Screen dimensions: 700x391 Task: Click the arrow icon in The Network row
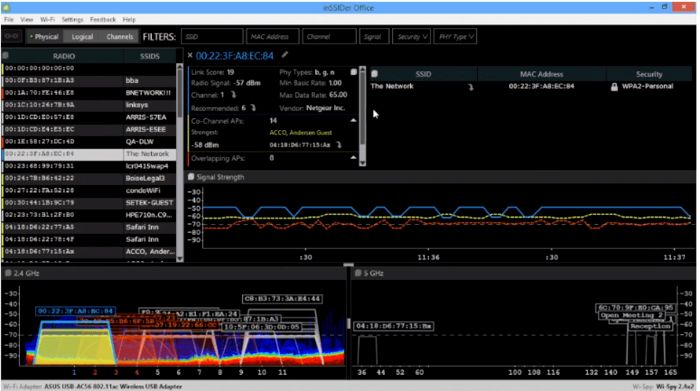[x=470, y=87]
